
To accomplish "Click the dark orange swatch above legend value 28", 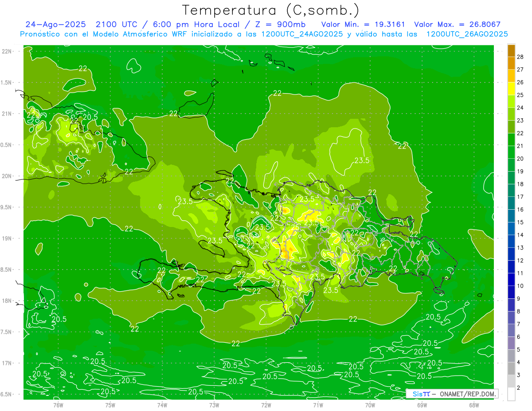I will point(511,50).
